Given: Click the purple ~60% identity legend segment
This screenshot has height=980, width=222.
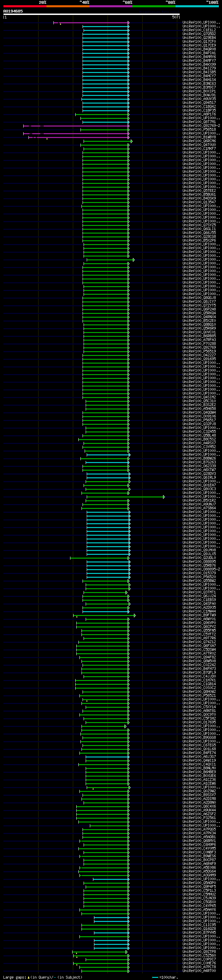Looking at the screenshot, I should [x=111, y=7].
